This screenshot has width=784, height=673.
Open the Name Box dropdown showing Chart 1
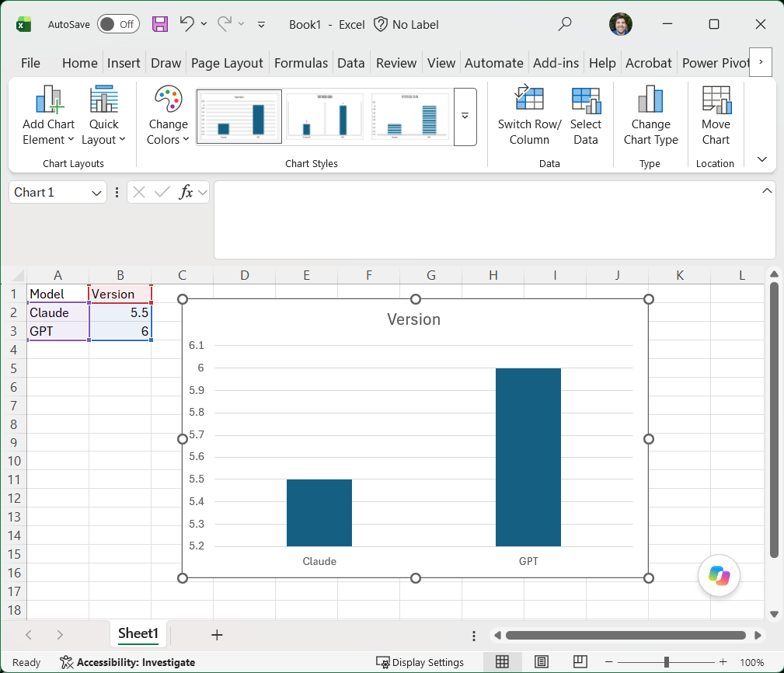pos(96,193)
